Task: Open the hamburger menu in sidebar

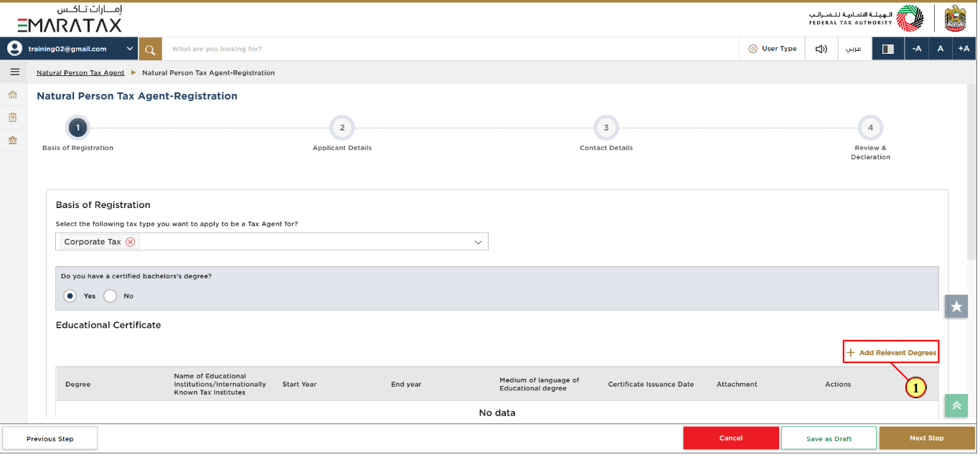Action: point(14,72)
